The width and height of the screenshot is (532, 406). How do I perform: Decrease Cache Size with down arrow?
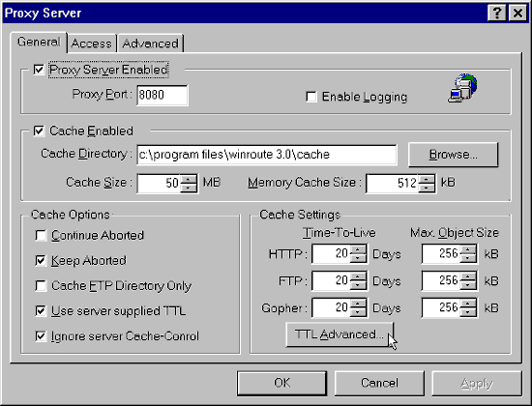[189, 188]
